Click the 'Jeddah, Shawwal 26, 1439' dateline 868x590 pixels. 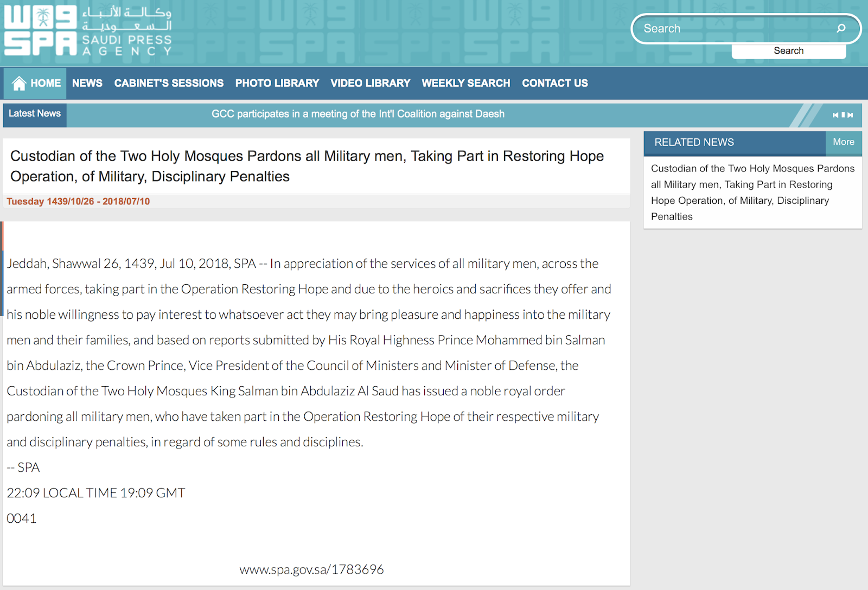(81, 264)
